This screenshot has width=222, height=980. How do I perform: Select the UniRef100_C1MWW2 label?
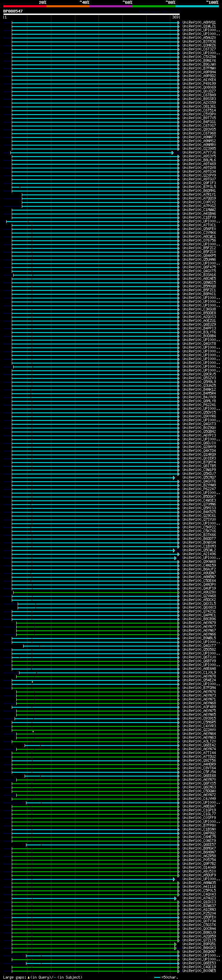(x=199, y=210)
